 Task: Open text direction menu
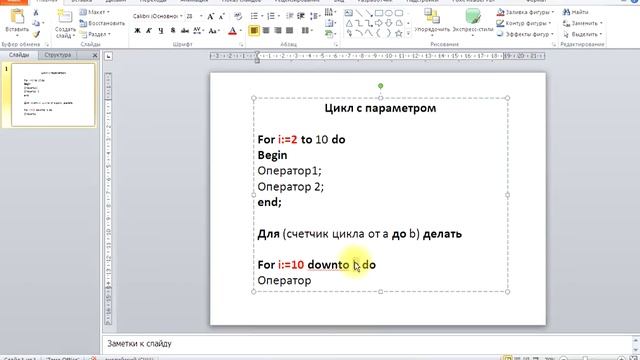click(x=330, y=12)
